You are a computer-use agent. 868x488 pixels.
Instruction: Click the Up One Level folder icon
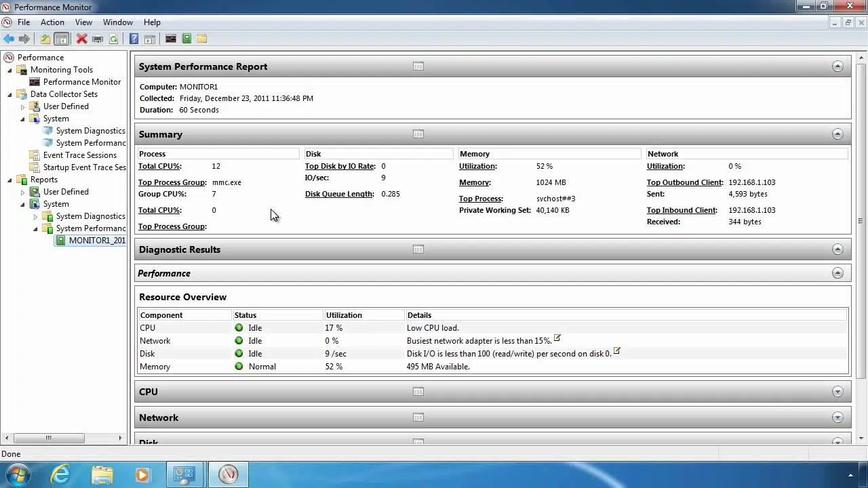pos(45,39)
